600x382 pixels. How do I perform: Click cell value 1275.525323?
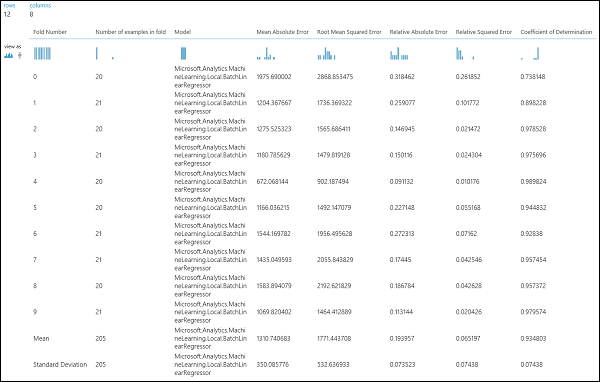click(x=274, y=129)
